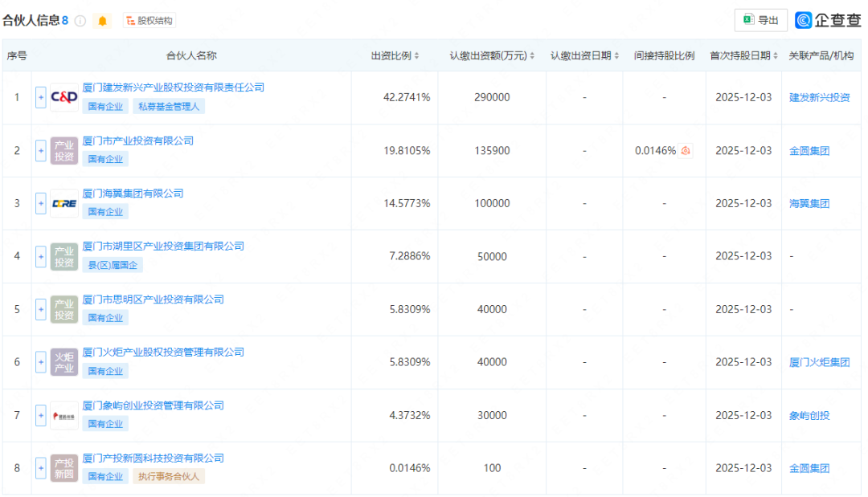This screenshot has width=868, height=497.
Task: Click 建发新兴投资 related product link
Action: [x=819, y=97]
